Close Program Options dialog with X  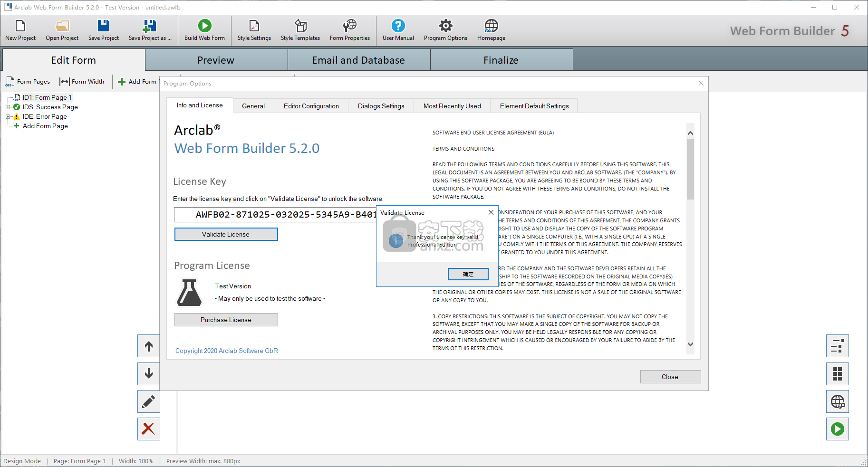click(x=701, y=83)
